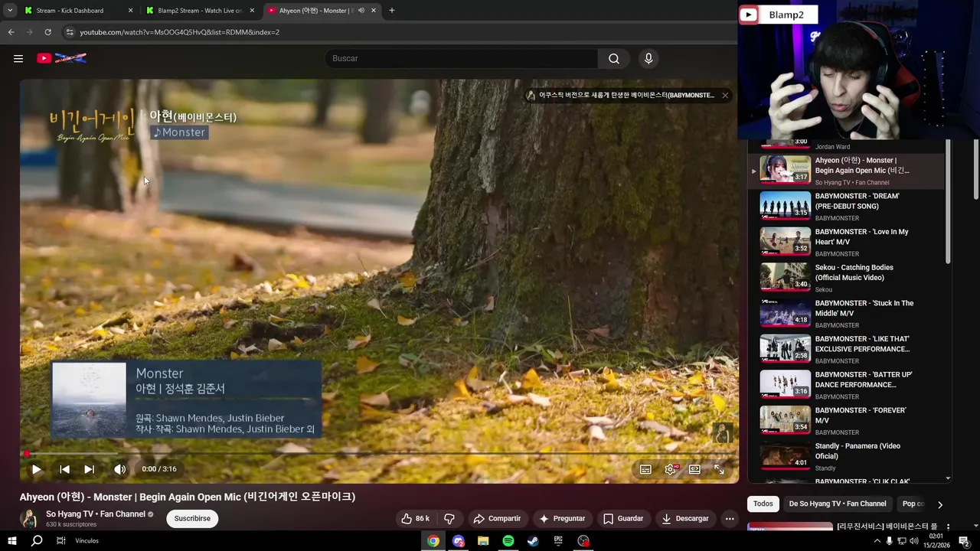This screenshot has width=980, height=551.
Task: Enter fullscreen mode in the player
Action: pyautogui.click(x=719, y=469)
